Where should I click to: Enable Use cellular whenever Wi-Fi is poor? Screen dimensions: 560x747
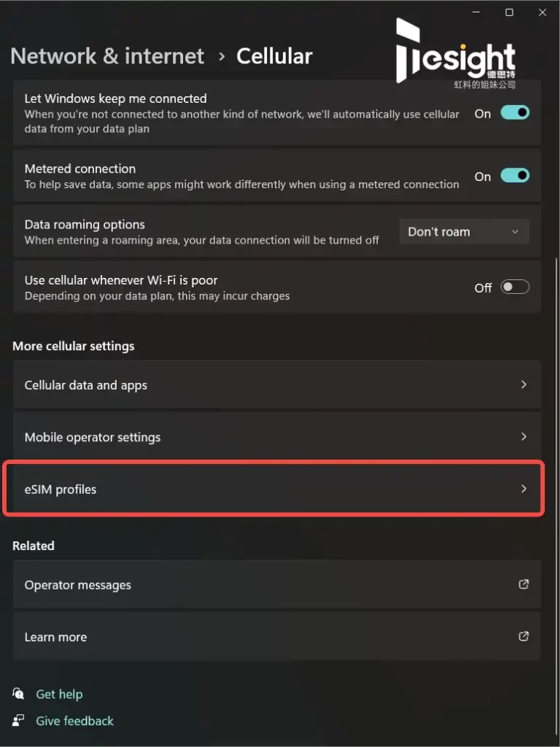[x=515, y=287]
